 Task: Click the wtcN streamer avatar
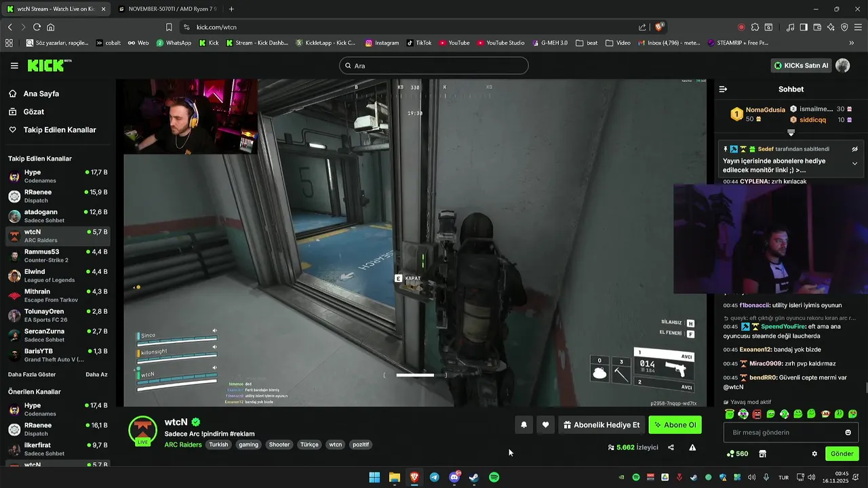142,430
